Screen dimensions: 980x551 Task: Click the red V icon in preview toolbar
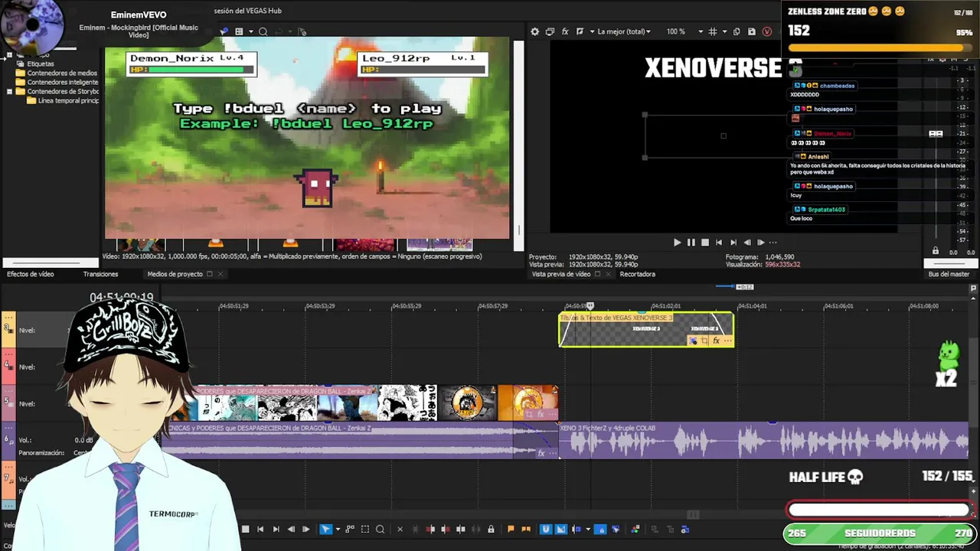(766, 31)
